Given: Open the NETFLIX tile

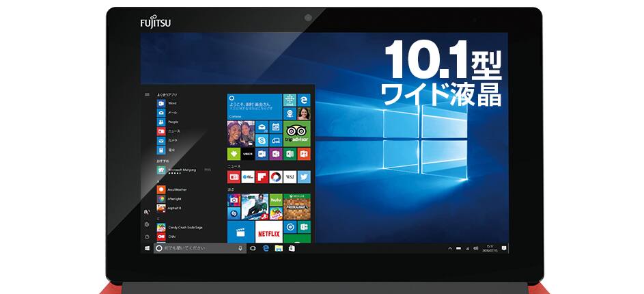Looking at the screenshot, I should point(268,232).
